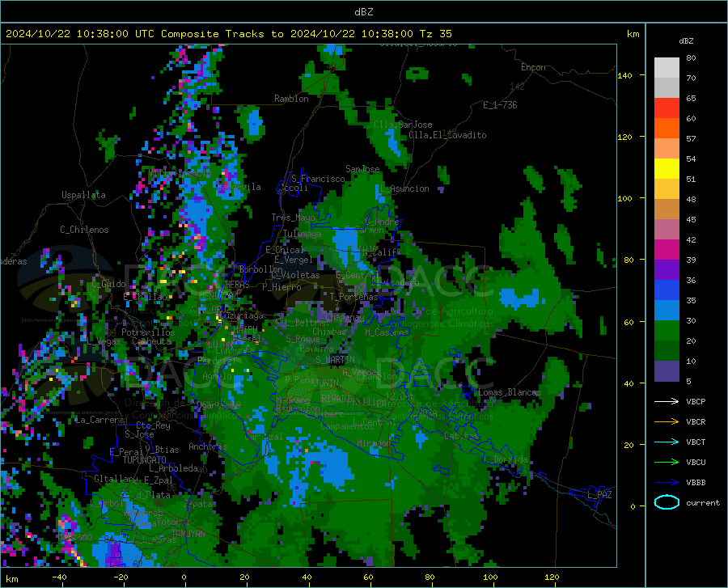This screenshot has height=588, width=728.
Task: Click the orange VBCR arrow symbol
Action: point(667,422)
